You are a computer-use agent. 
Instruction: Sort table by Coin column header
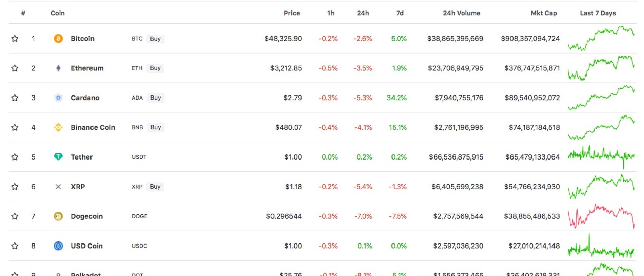58,13
